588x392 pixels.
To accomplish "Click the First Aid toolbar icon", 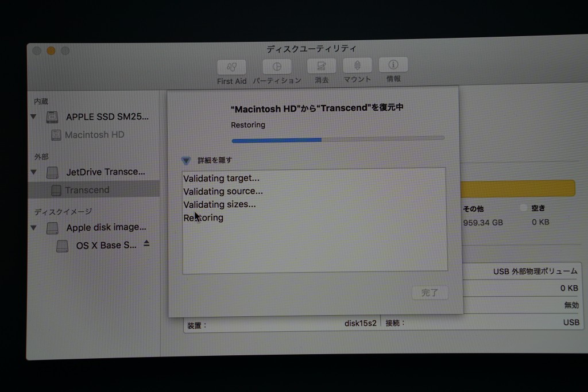I will pos(231,67).
